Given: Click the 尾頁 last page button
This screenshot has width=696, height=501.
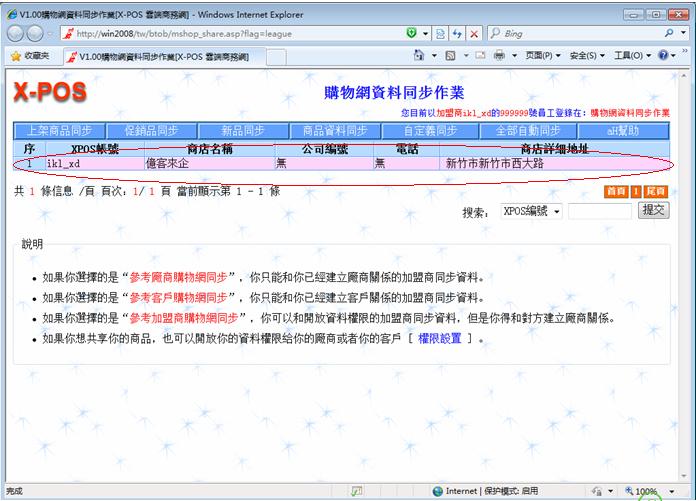Looking at the screenshot, I should pyautogui.click(x=656, y=191).
